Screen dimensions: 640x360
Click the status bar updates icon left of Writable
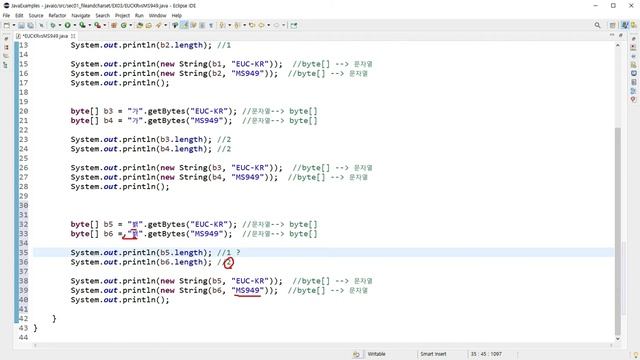(356, 354)
